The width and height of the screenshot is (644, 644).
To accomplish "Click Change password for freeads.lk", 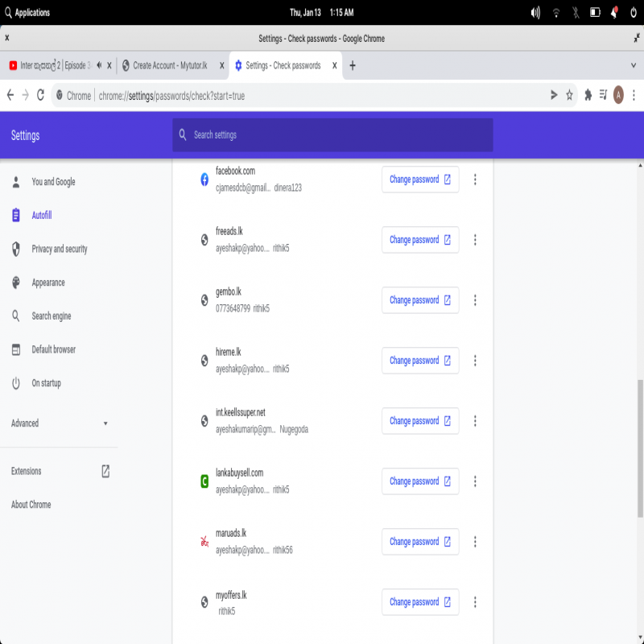I will (420, 240).
